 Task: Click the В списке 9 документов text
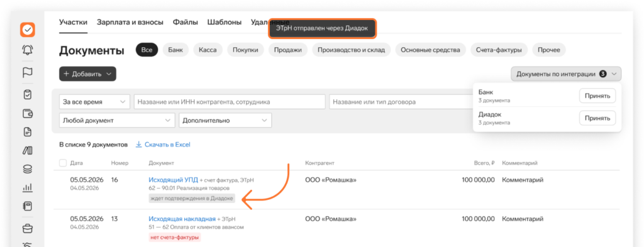94,145
